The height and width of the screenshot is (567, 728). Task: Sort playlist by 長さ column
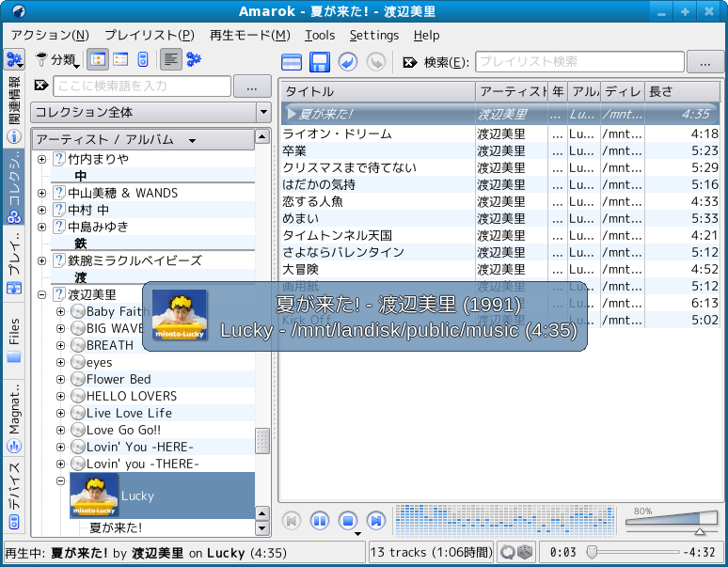pos(682,92)
